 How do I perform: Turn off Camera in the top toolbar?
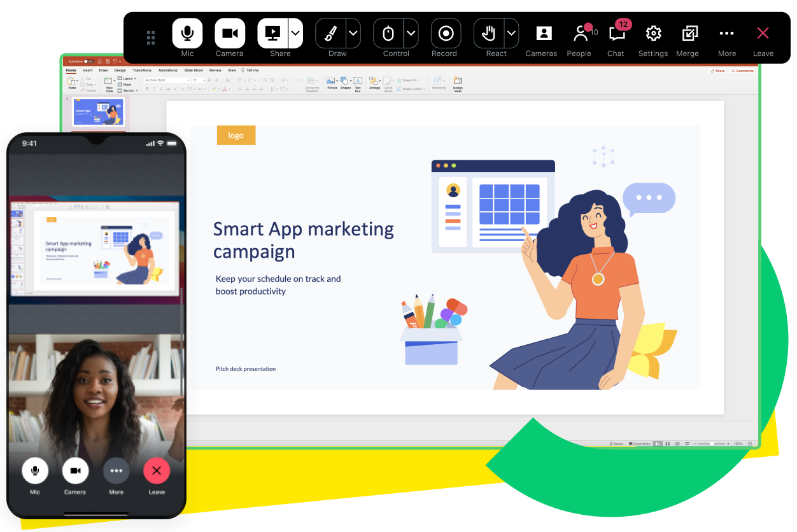coord(230,34)
